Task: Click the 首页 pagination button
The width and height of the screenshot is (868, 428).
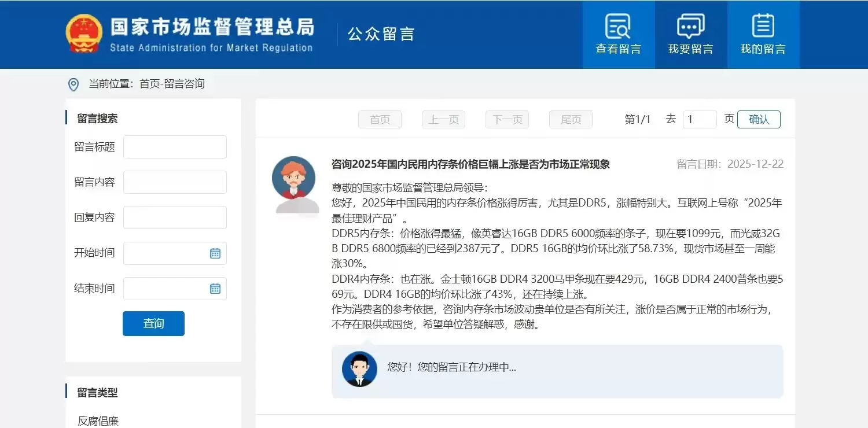Action: pos(380,119)
